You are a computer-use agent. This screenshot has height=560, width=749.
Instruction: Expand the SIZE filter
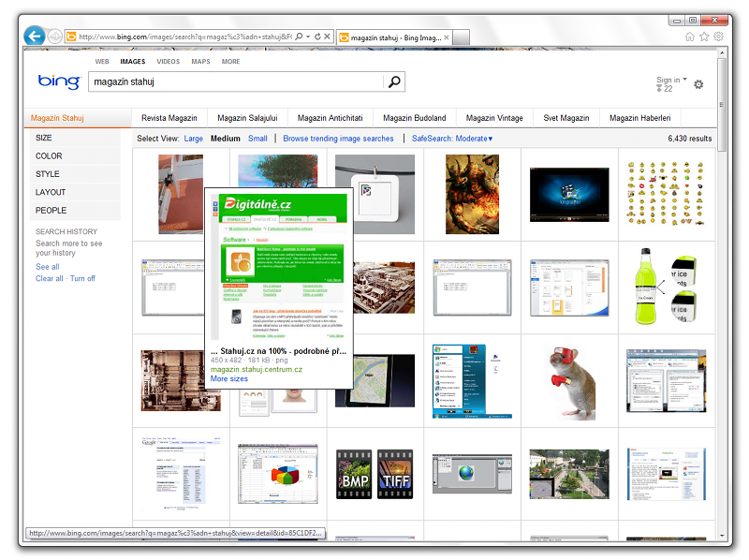click(x=75, y=138)
